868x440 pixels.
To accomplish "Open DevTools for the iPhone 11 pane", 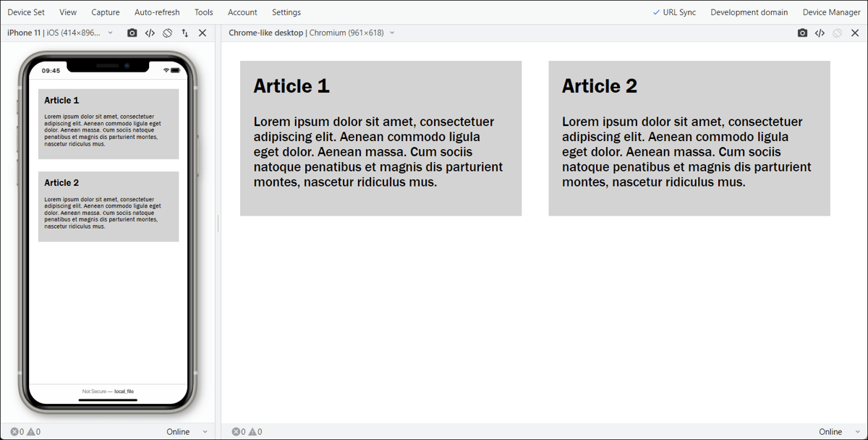I will 150,33.
